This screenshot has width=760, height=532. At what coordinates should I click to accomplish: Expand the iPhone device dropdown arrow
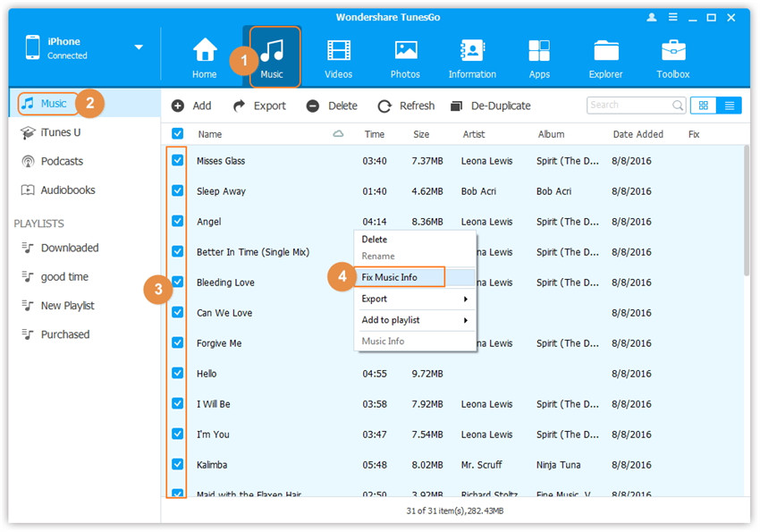point(139,47)
